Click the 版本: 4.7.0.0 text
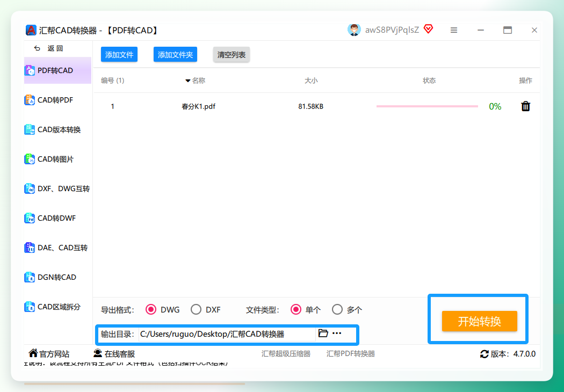 513,354
